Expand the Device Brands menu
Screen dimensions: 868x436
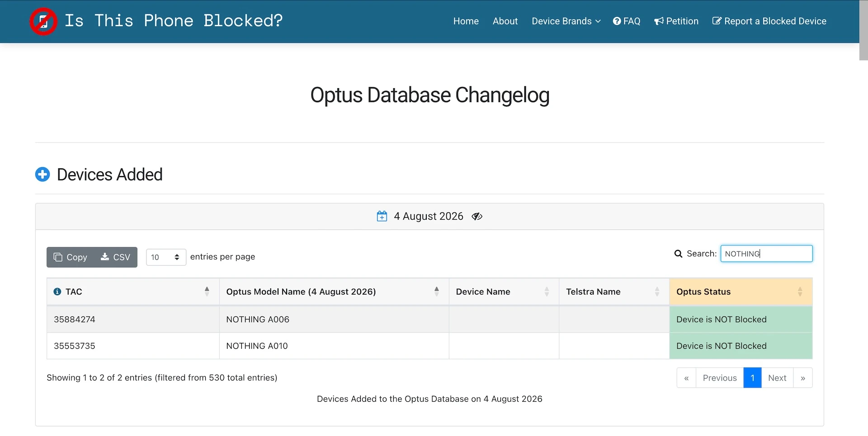(x=566, y=21)
